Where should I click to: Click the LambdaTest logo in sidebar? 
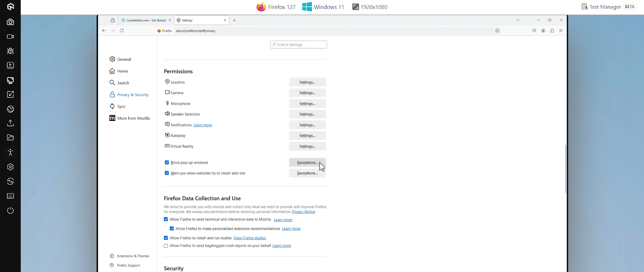(10, 7)
